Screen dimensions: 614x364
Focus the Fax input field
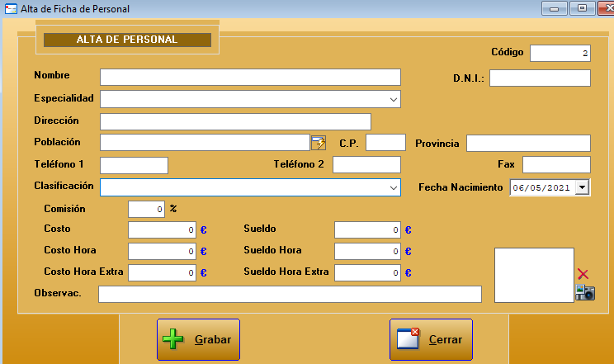[556, 164]
